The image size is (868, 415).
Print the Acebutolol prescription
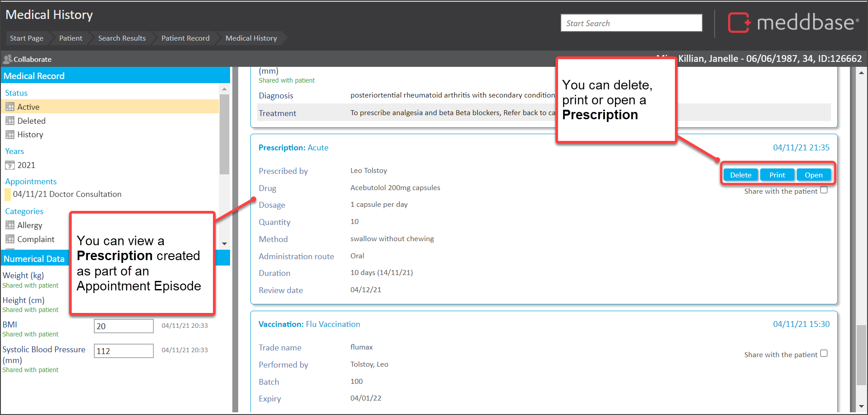(777, 175)
